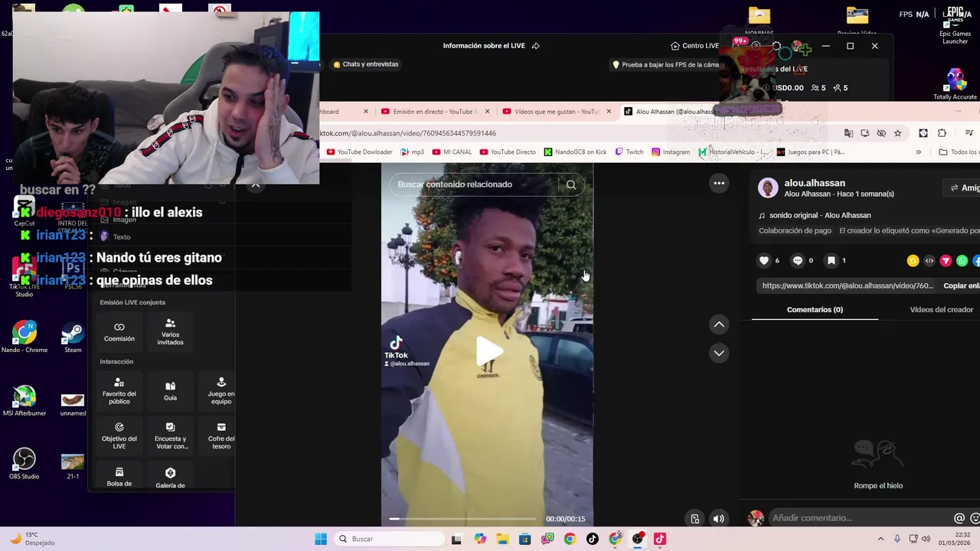
Task: Click the search magnifier in related content bar
Action: tap(571, 184)
